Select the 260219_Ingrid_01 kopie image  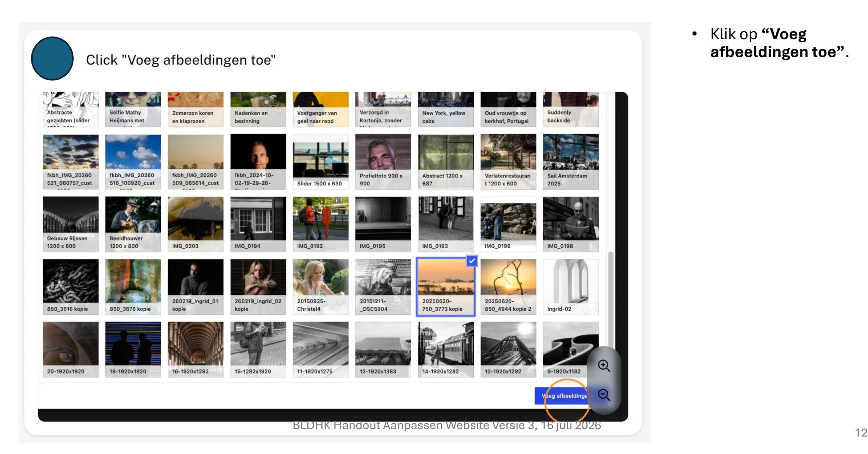[196, 287]
